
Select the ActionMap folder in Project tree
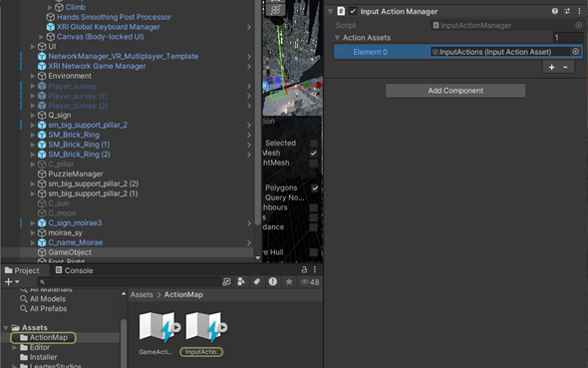(x=44, y=338)
